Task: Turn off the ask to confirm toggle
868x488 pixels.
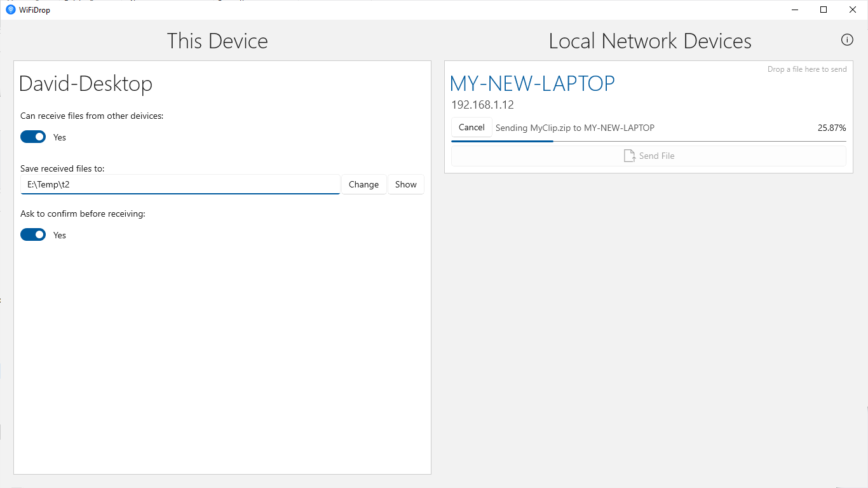Action: pos(33,234)
